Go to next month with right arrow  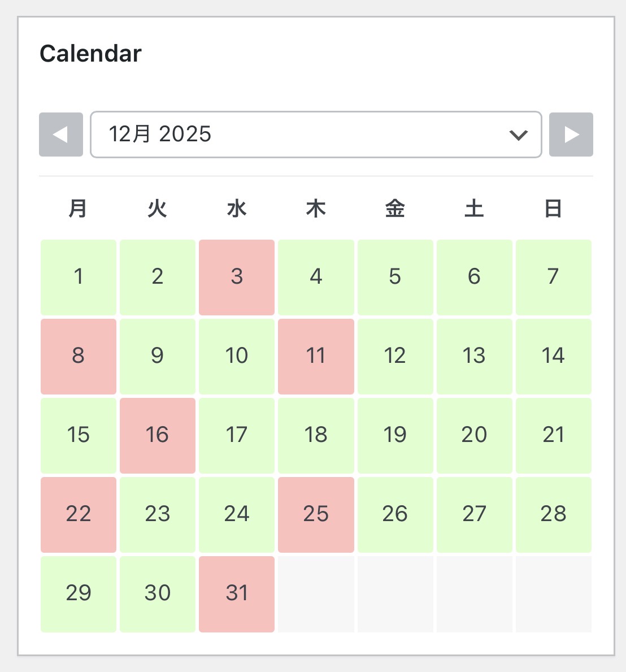point(571,135)
